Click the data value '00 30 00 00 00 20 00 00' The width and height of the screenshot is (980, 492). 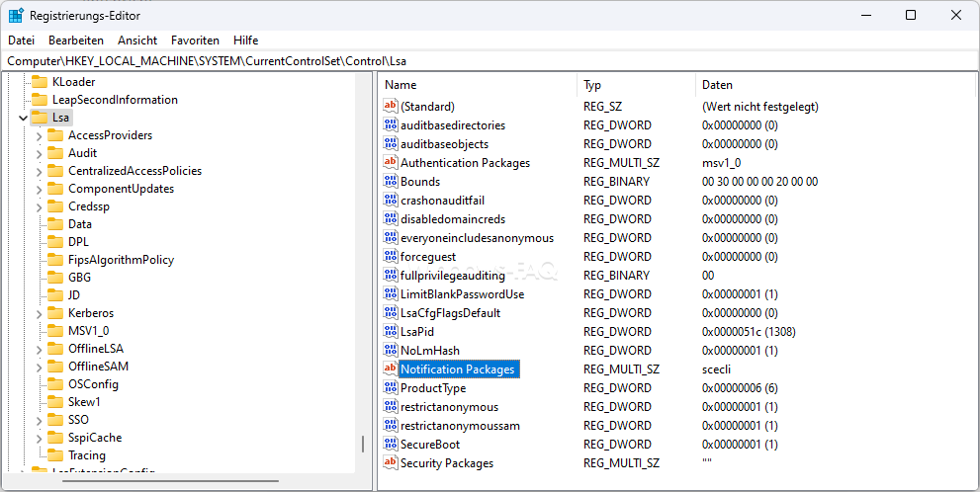[760, 181]
